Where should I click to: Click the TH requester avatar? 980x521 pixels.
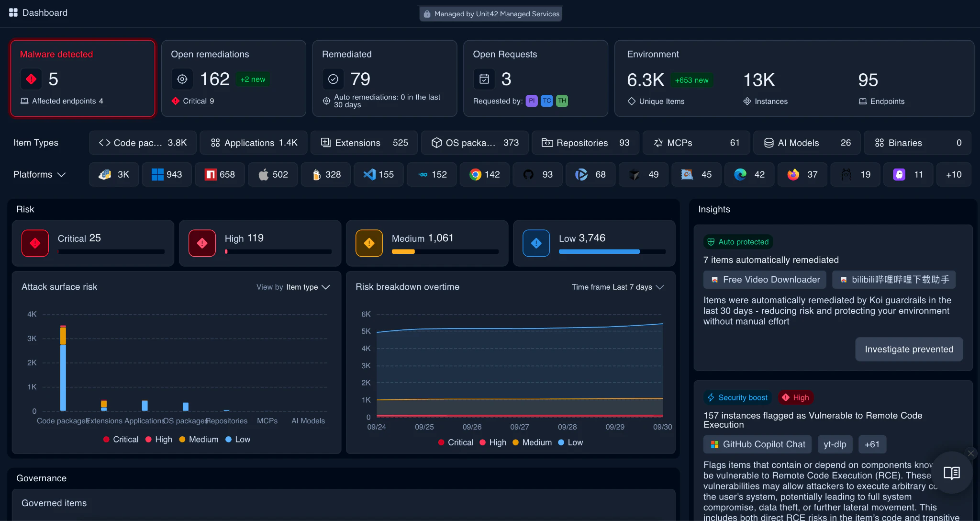[562, 101]
